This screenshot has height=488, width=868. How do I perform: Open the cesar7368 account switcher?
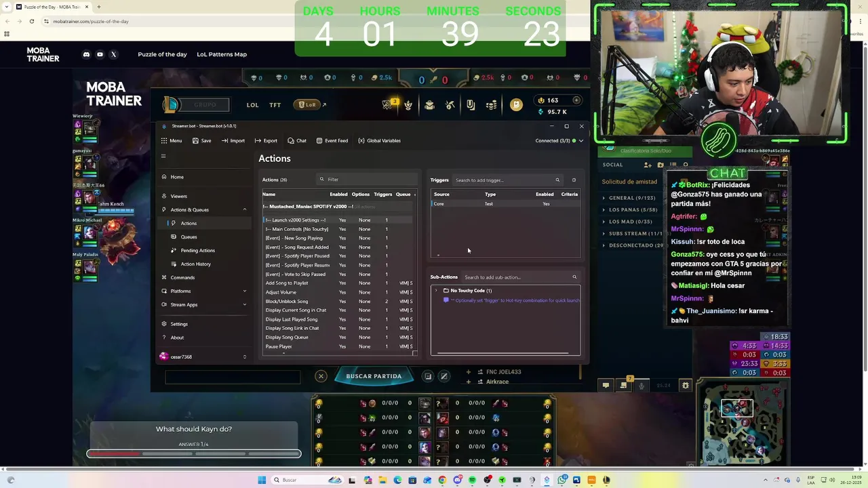(x=203, y=357)
